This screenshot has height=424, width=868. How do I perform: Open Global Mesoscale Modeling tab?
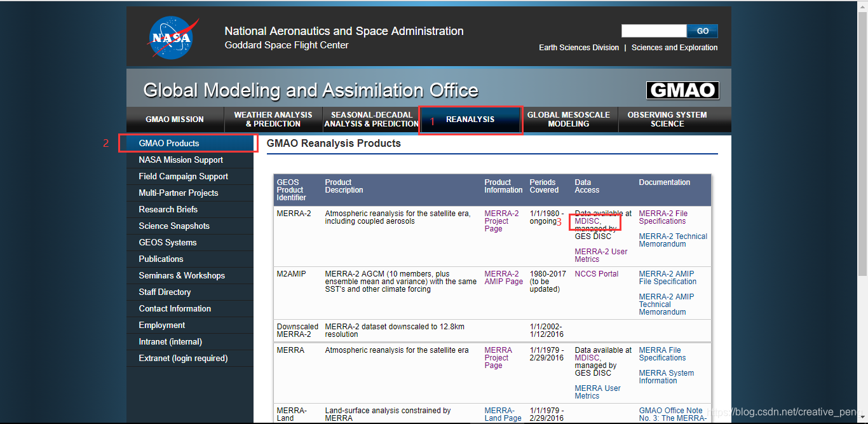pyautogui.click(x=569, y=120)
